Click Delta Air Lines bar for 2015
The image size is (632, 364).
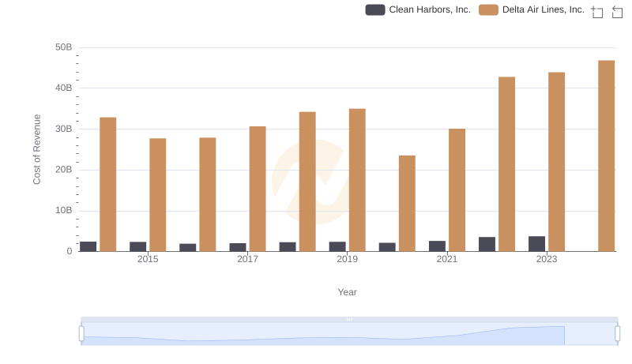157,195
